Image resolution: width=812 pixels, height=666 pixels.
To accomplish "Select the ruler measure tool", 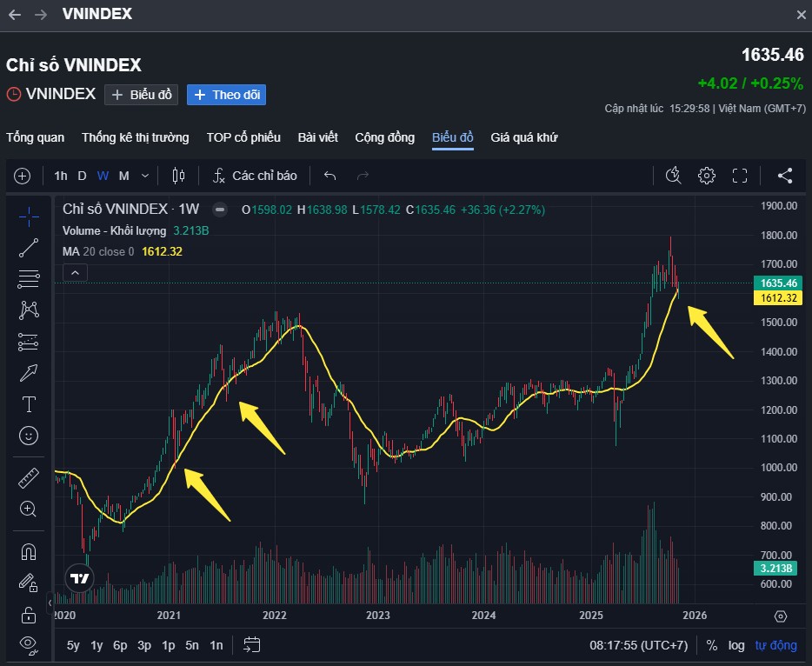I will click(29, 477).
